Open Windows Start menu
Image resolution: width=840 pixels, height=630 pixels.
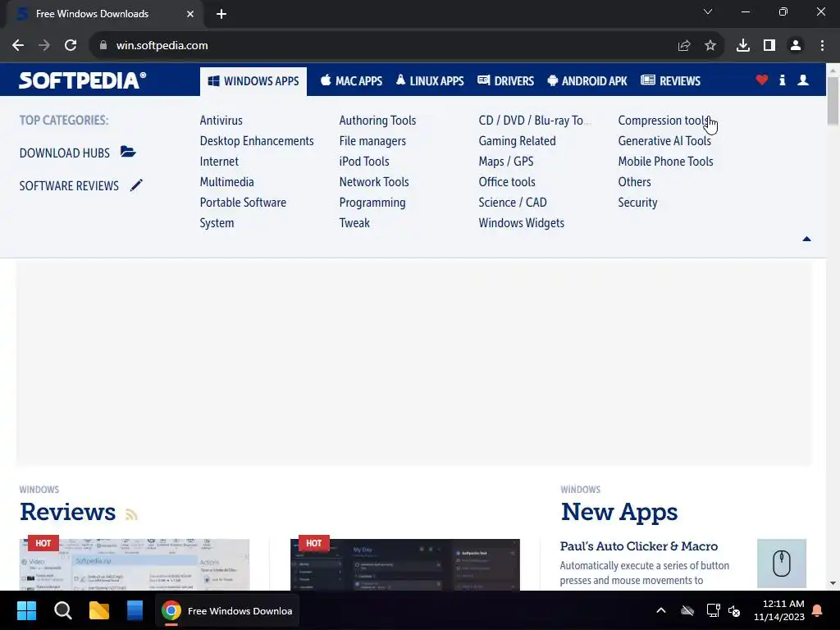click(26, 610)
